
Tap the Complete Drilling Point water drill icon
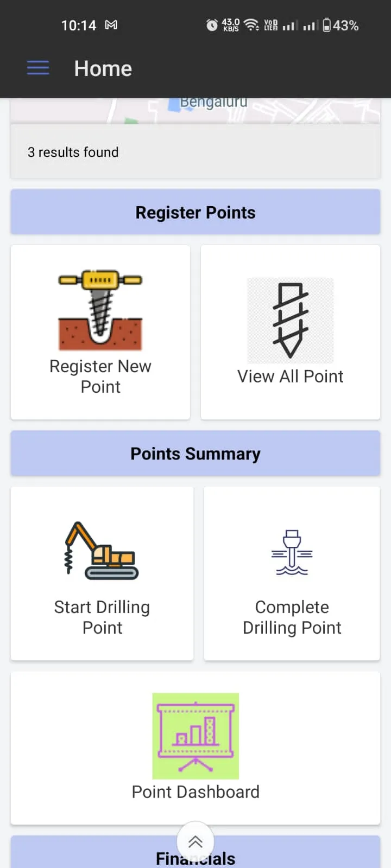(292, 552)
